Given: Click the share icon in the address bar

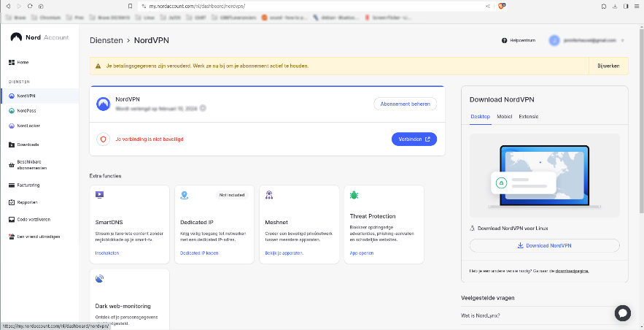Looking at the screenshot, I should [x=488, y=6].
